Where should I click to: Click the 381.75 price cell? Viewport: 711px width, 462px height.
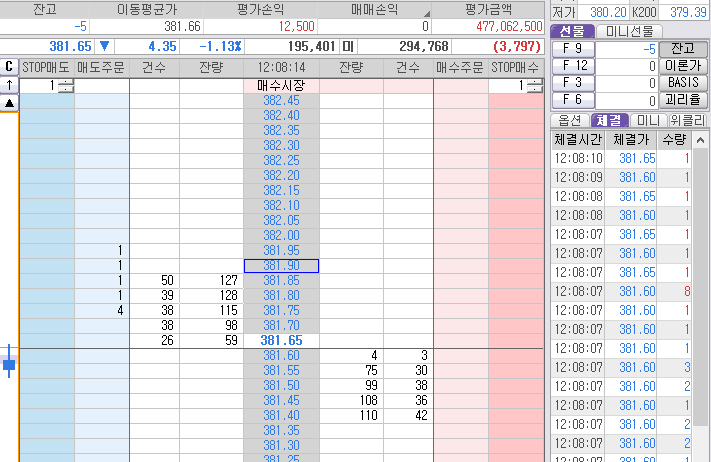281,311
